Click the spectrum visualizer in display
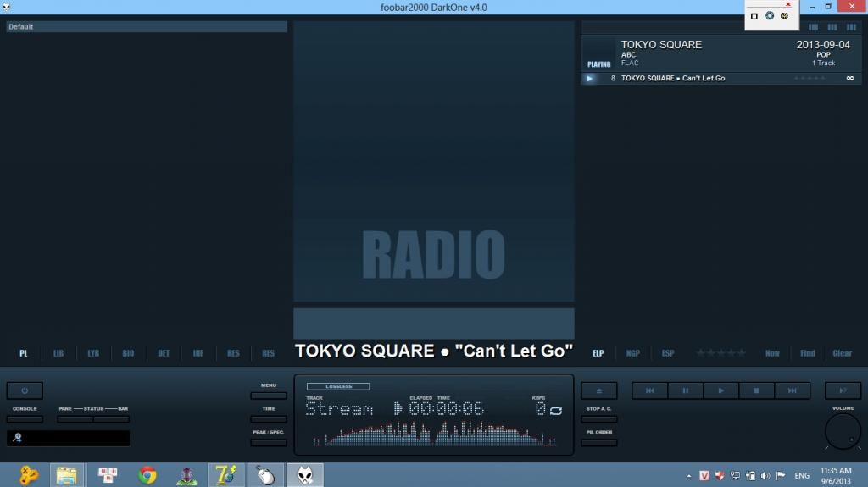The image size is (868, 487). pos(435,434)
